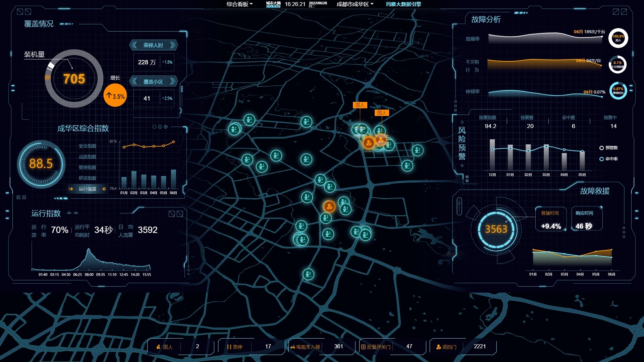The height and width of the screenshot is (362, 644).
Task: Click the 急停 pause icon in bottom bar
Action: coord(229,347)
